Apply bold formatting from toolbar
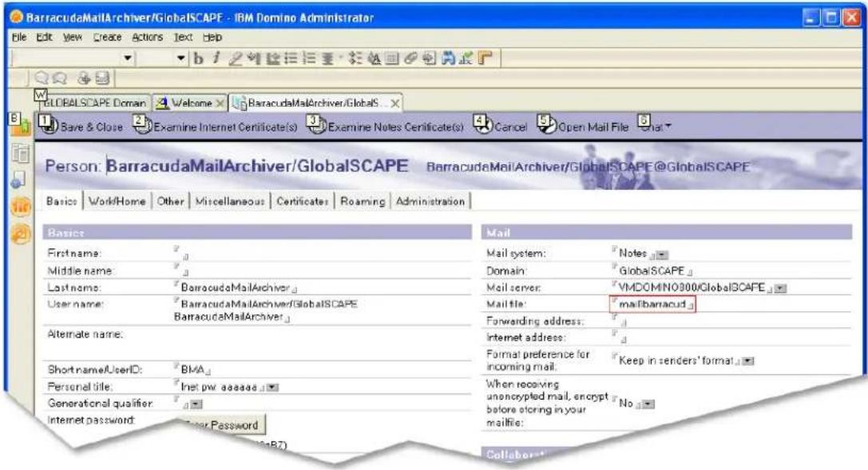Screen dimensions: 868x470 pos(198,58)
